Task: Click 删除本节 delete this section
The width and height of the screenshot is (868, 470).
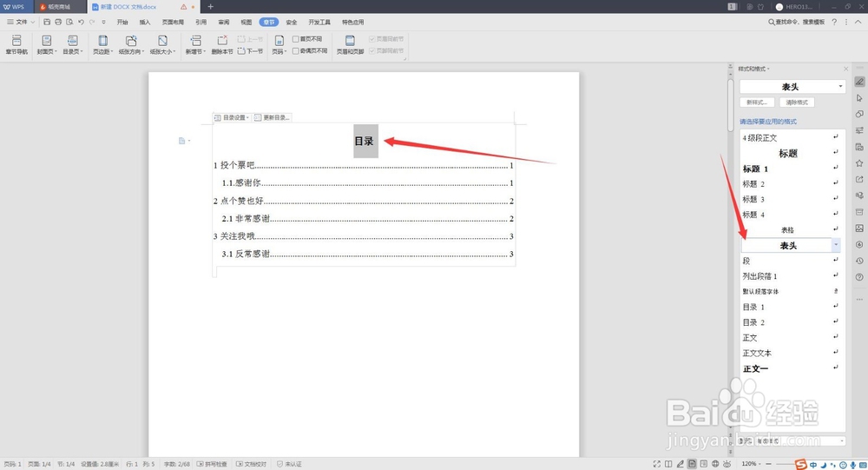Action: 222,44
